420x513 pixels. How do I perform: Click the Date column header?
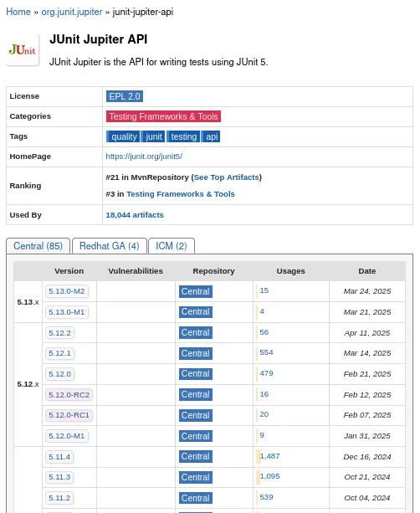coord(367,271)
